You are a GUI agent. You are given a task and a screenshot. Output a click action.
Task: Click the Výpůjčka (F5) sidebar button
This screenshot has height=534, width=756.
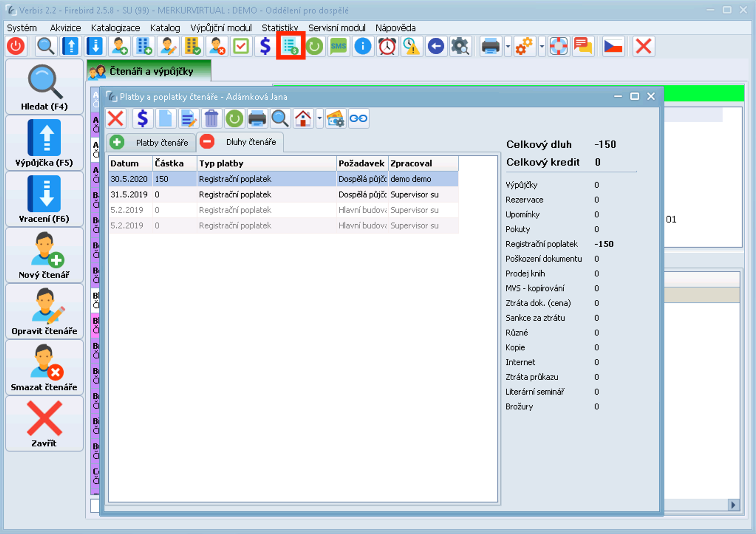point(44,143)
